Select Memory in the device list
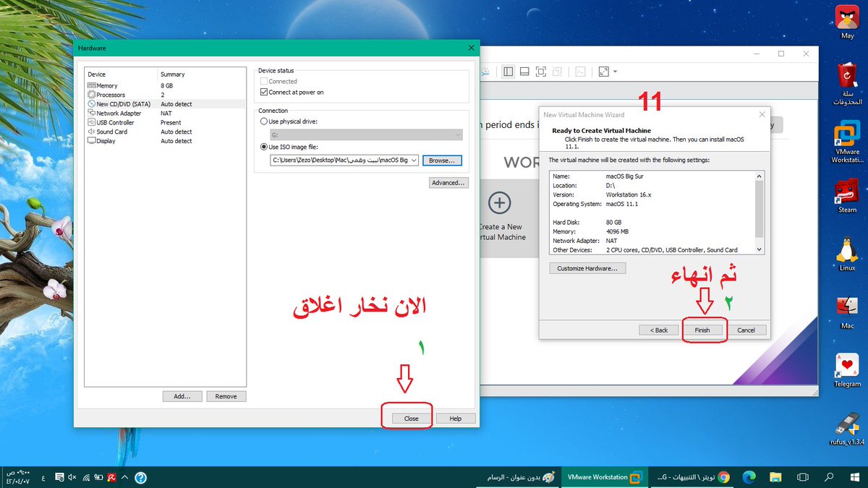868x488 pixels. click(x=165, y=85)
